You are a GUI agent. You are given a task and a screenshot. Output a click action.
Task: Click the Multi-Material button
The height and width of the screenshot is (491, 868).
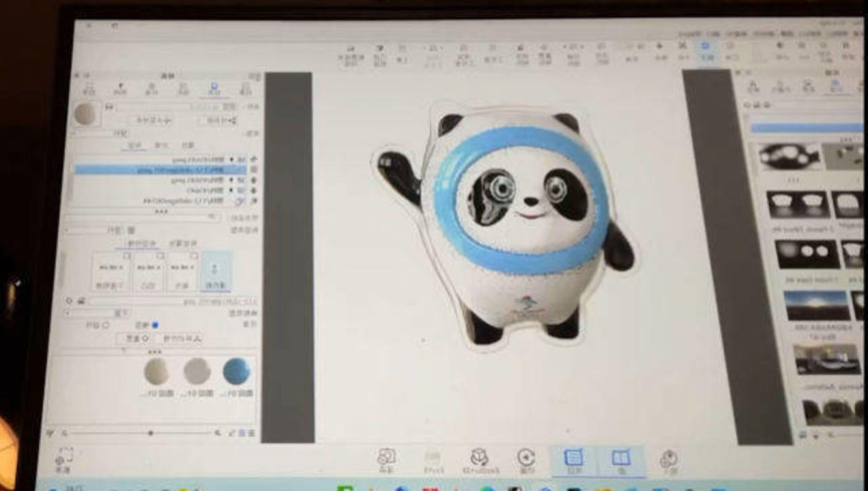pyautogui.click(x=151, y=120)
